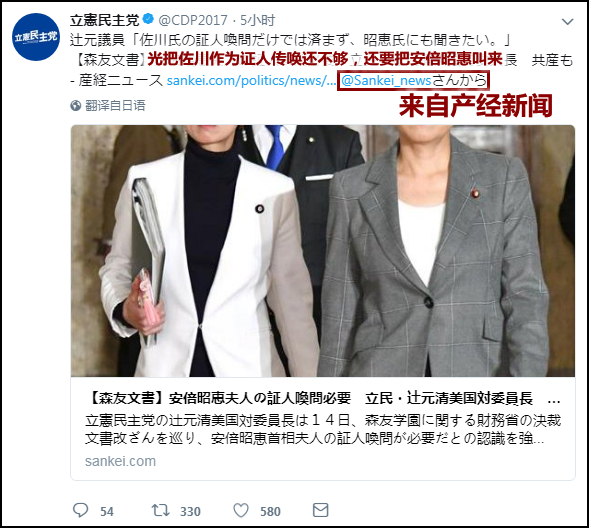
Task: Click the like count 580
Action: (x=270, y=511)
